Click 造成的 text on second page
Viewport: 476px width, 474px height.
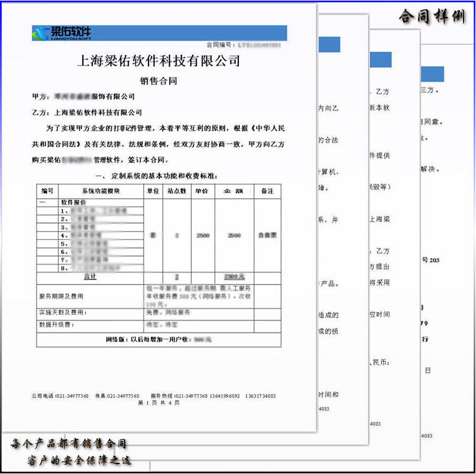click(x=328, y=315)
